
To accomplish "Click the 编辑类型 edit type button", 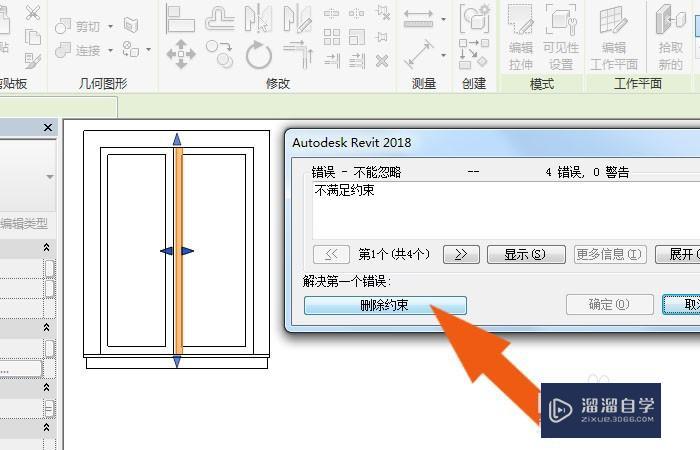I will (x=24, y=224).
